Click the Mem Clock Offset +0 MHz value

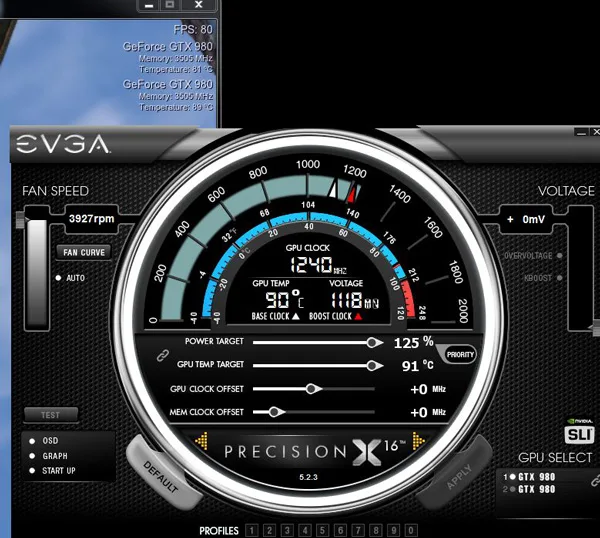pyautogui.click(x=428, y=412)
